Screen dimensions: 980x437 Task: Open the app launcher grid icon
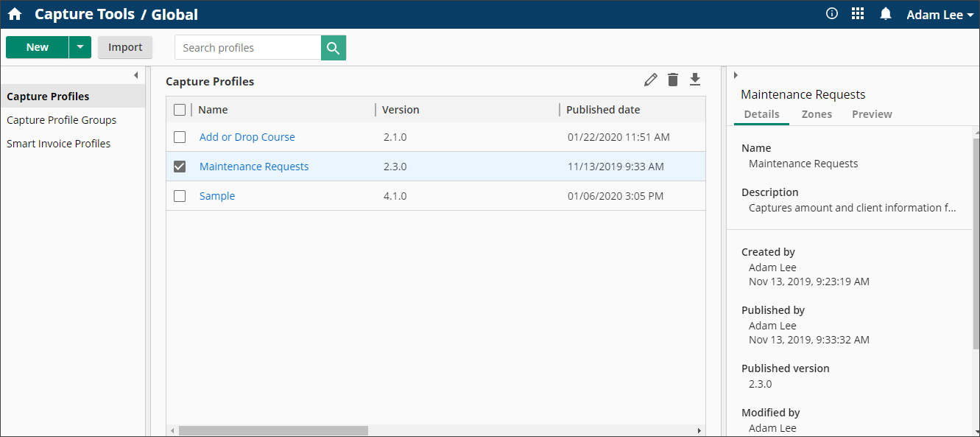pyautogui.click(x=858, y=13)
